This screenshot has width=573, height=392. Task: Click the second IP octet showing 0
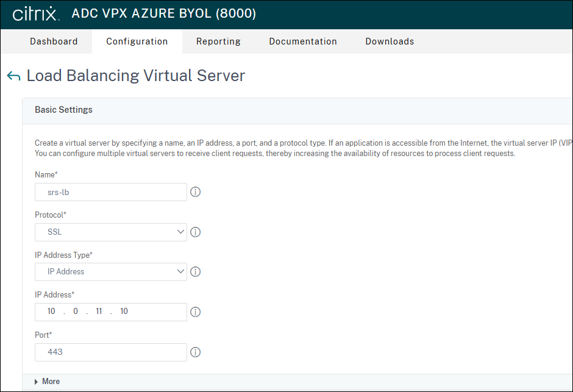pos(75,312)
